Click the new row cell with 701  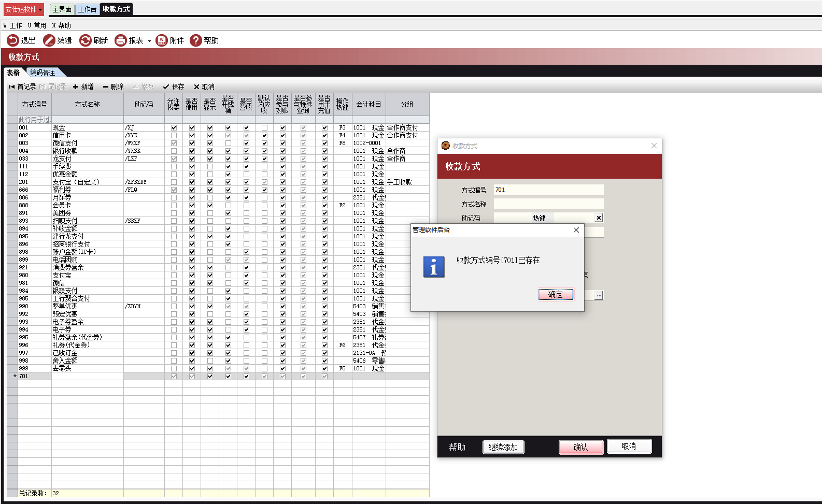[x=35, y=376]
